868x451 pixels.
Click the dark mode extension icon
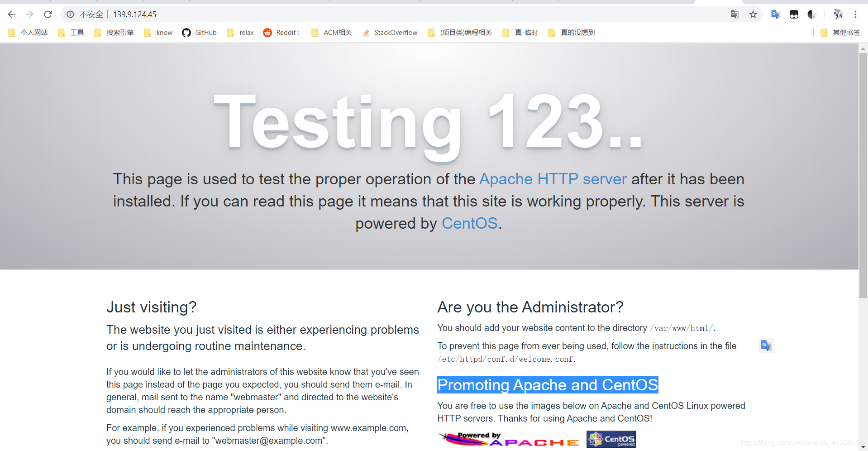point(811,14)
